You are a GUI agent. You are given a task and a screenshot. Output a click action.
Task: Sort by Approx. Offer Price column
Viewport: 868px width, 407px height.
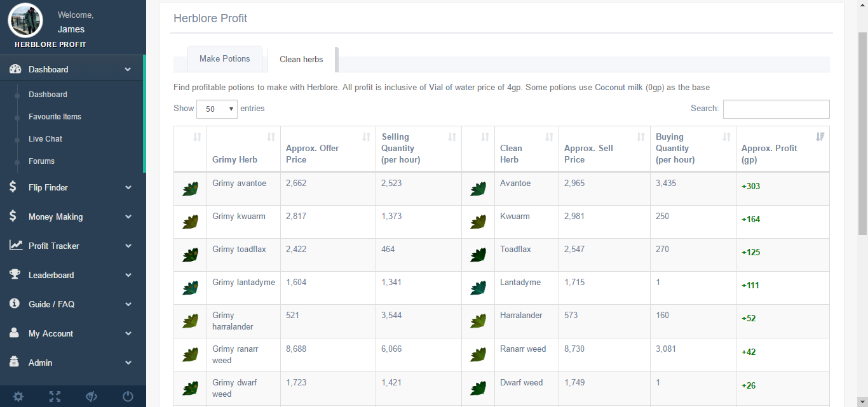tap(329, 149)
